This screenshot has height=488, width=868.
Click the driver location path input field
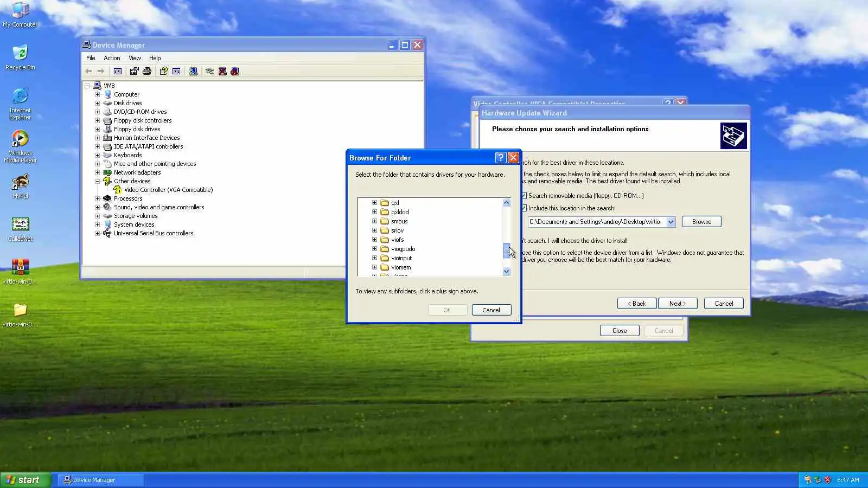[597, 222]
